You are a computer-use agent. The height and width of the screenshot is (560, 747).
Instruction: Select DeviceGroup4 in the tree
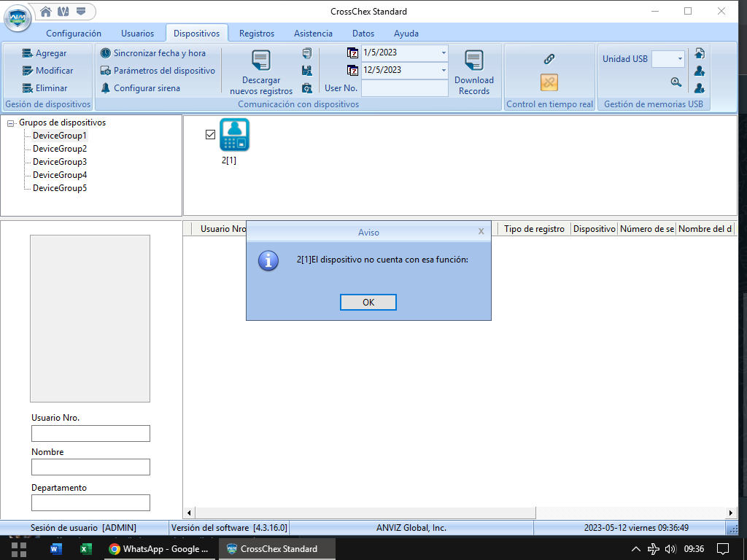[60, 175]
